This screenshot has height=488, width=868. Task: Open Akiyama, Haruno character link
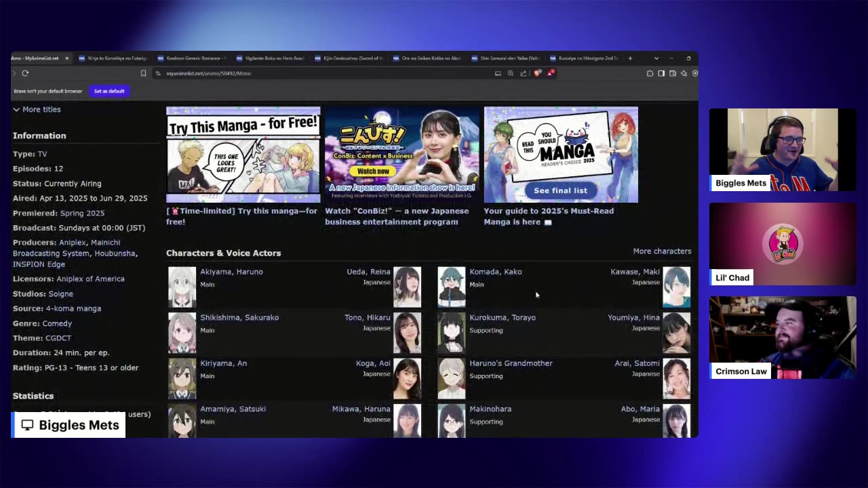point(231,272)
